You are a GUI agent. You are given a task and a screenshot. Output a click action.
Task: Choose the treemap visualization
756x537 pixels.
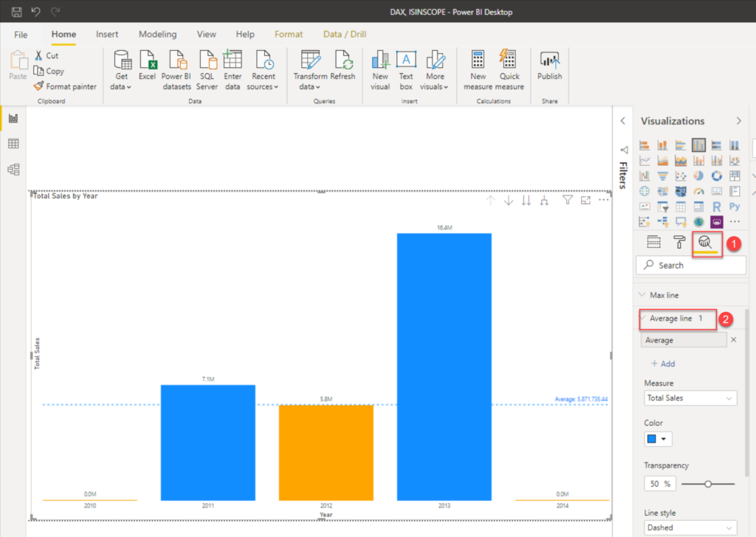point(735,176)
